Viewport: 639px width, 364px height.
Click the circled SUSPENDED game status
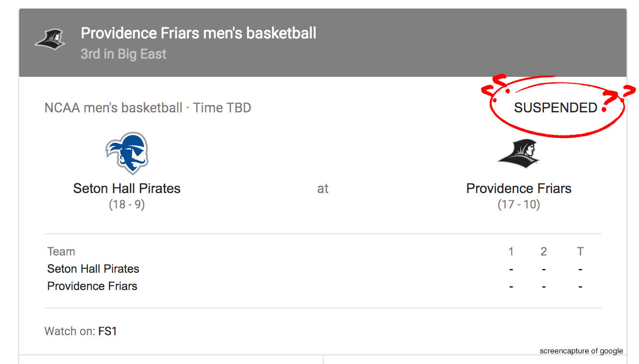(555, 108)
